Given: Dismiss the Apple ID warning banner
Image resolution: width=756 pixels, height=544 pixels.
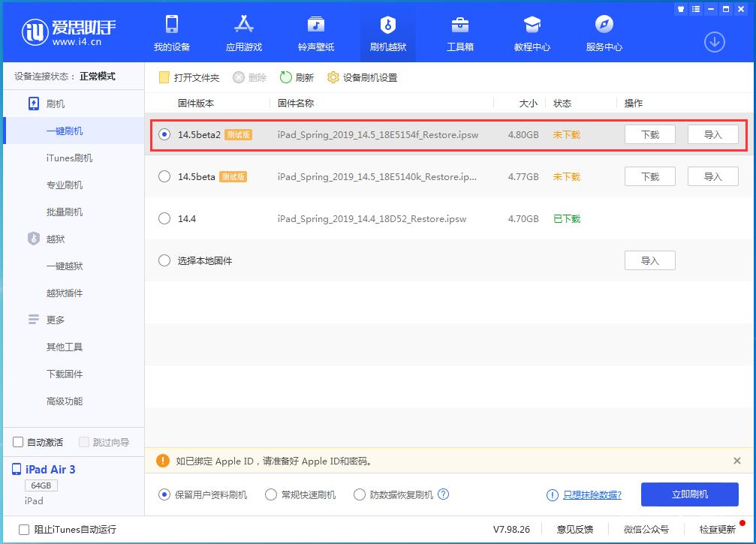Looking at the screenshot, I should point(734,461).
